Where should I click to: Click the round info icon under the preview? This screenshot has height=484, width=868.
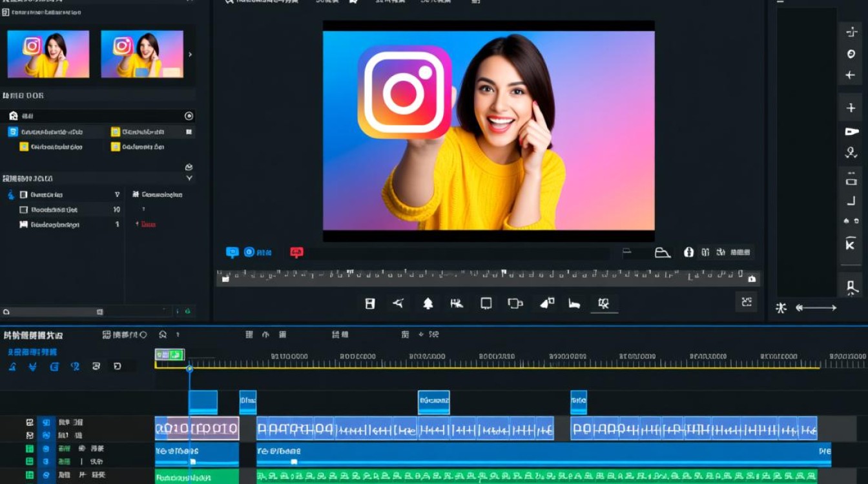[x=688, y=252]
